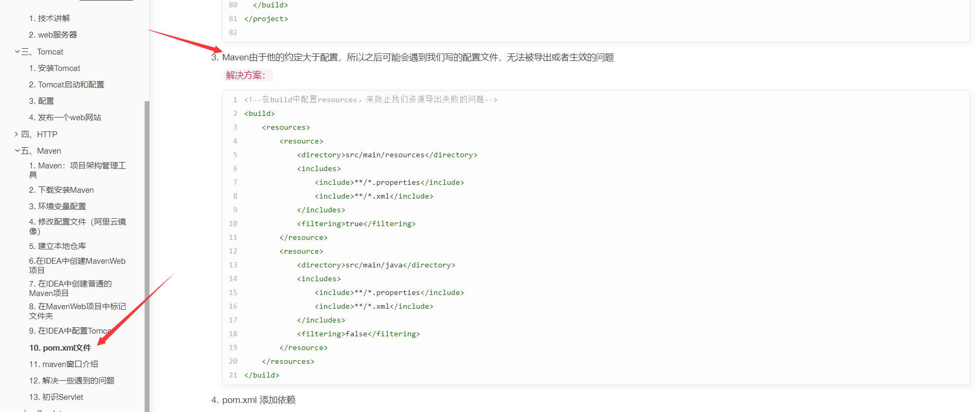
Task: Click code line <directory>src/main/java</directory>
Action: tap(376, 265)
